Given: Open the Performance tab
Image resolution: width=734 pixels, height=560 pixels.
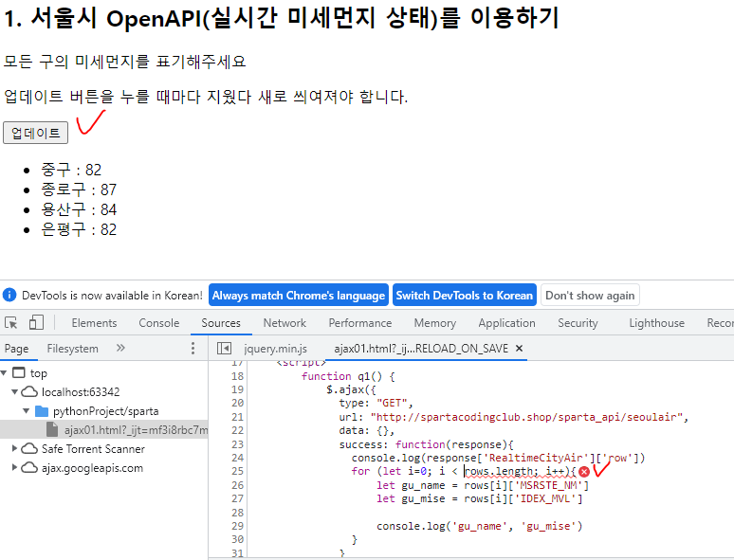Looking at the screenshot, I should coord(360,323).
